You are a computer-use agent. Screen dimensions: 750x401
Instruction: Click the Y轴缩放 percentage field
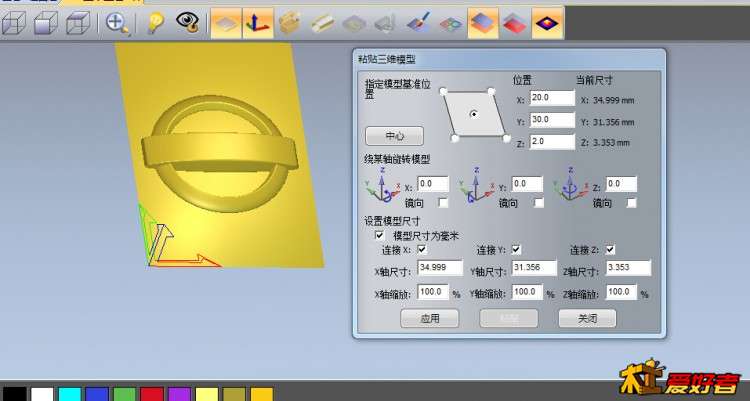pyautogui.click(x=527, y=292)
